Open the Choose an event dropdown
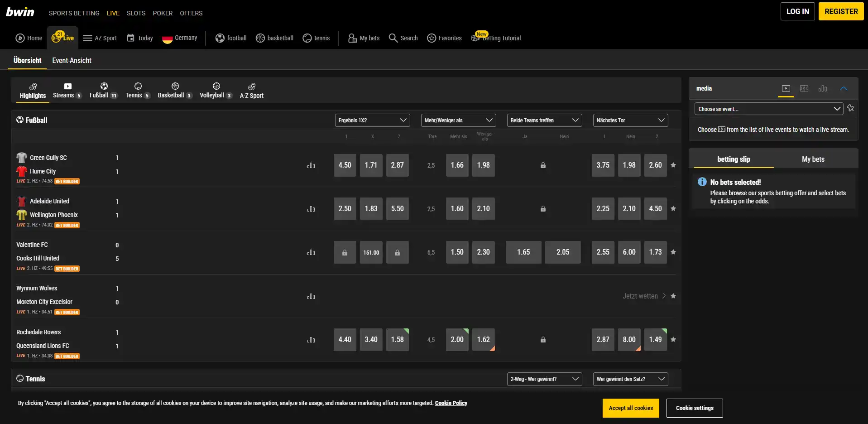This screenshot has width=868, height=424. click(x=769, y=109)
